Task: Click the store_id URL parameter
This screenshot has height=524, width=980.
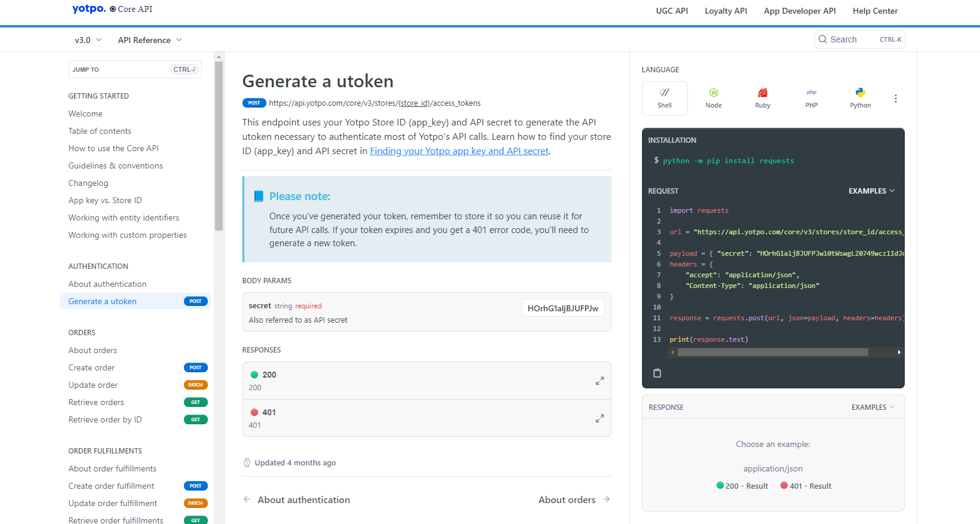Action: click(414, 103)
